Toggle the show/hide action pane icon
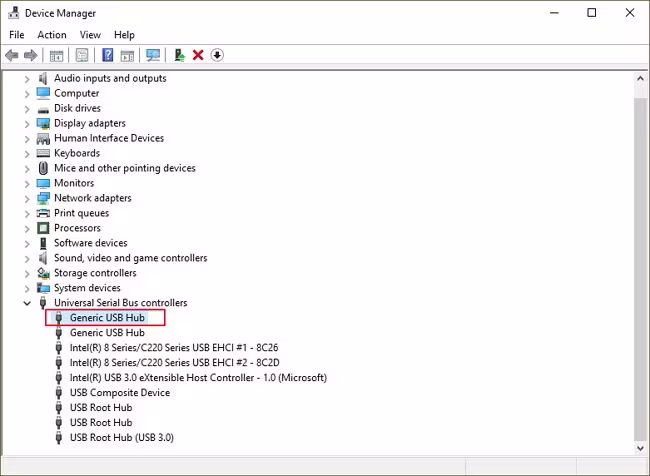This screenshot has width=650, height=476. [x=127, y=55]
